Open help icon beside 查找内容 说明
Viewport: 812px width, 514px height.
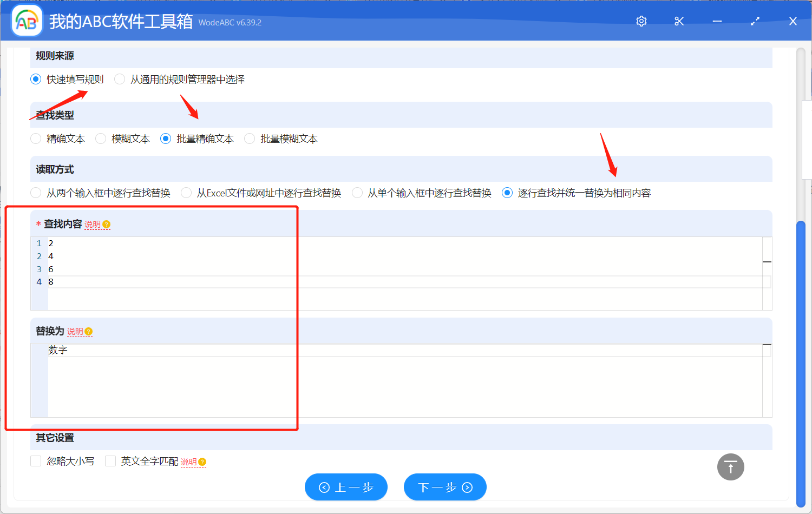click(107, 224)
